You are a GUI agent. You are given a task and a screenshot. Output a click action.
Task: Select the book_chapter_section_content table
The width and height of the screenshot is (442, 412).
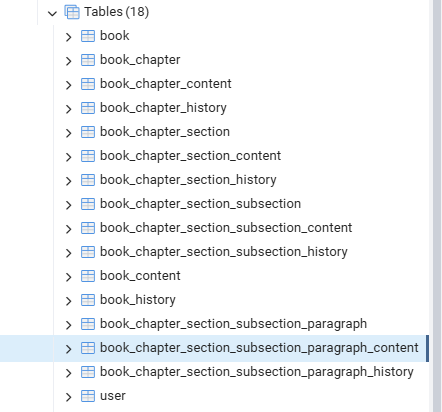(190, 156)
